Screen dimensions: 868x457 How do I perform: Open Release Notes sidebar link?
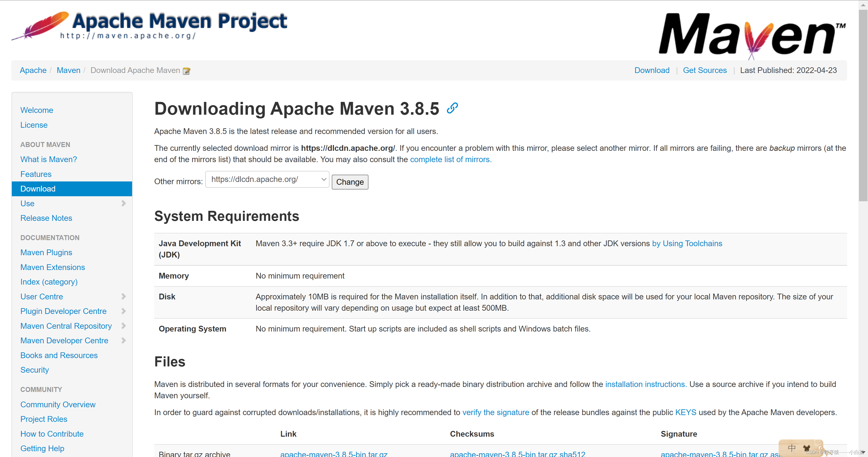(46, 218)
